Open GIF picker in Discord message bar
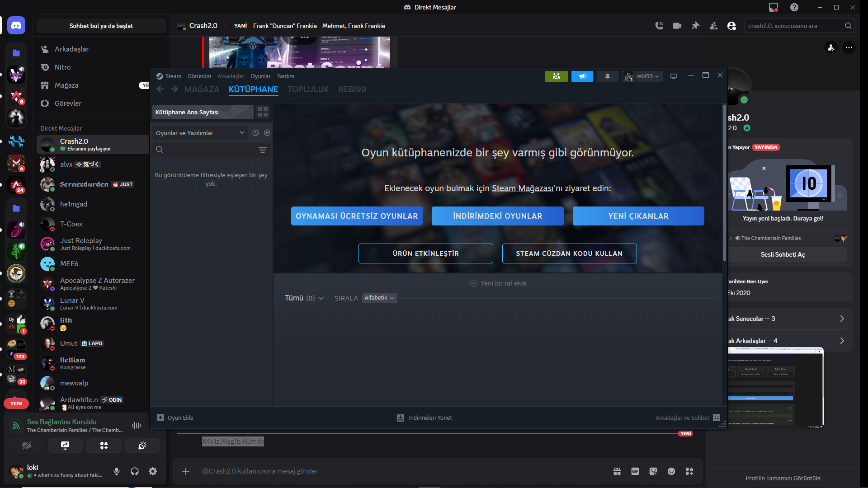The width and height of the screenshot is (868, 488). click(x=635, y=471)
